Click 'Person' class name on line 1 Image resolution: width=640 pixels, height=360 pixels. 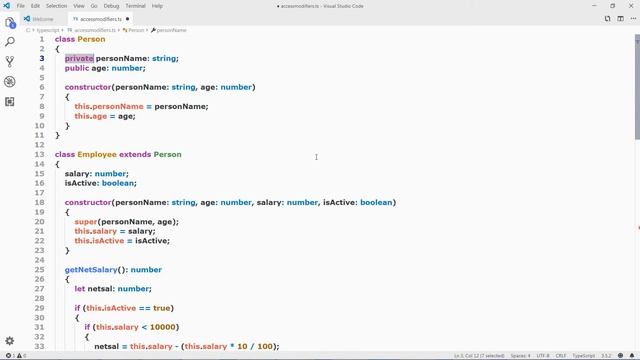point(91,39)
